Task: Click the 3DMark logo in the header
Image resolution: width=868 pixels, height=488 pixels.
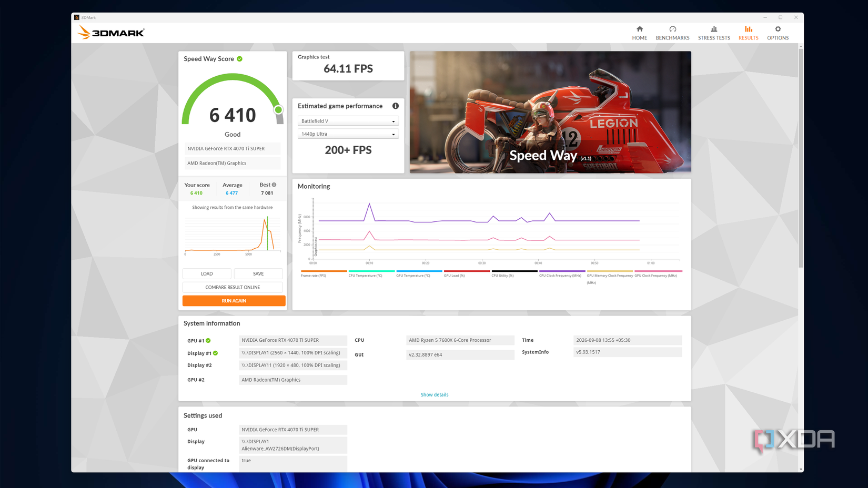Action: pos(110,33)
